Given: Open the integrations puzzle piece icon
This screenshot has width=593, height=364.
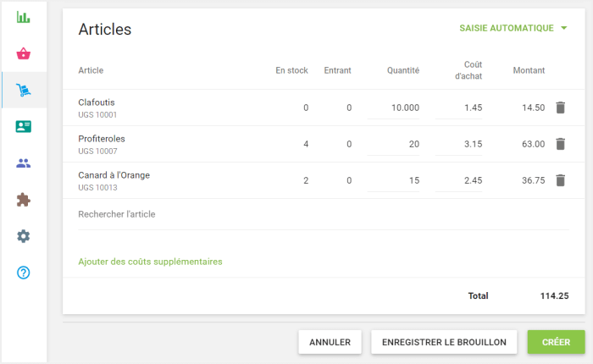Looking at the screenshot, I should click(24, 200).
